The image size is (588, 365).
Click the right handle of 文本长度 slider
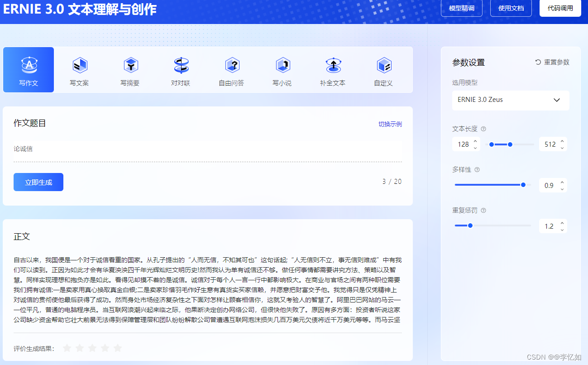pyautogui.click(x=510, y=144)
